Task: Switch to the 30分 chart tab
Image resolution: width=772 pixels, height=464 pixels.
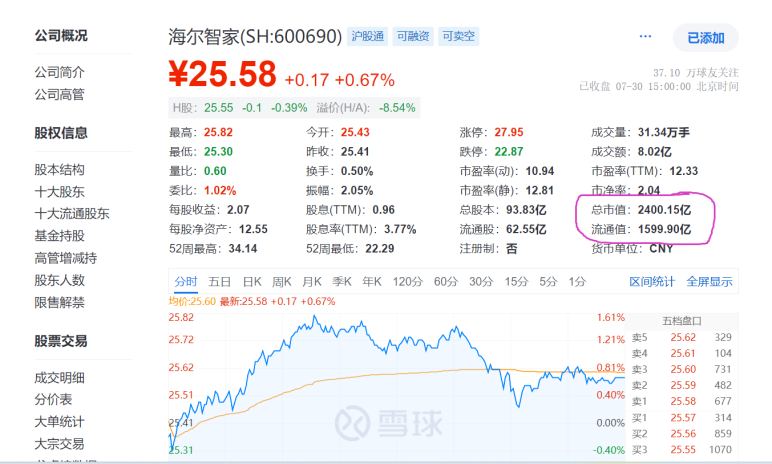Action: 481,282
